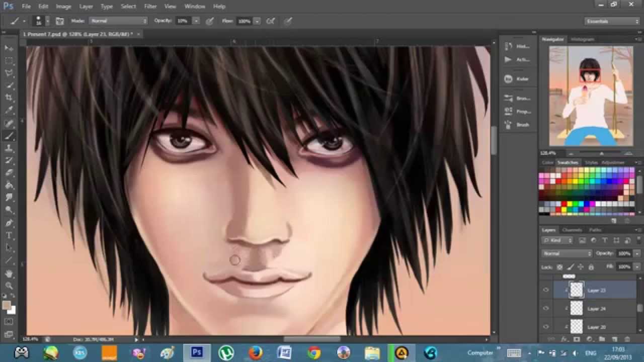This screenshot has height=362, width=644.
Task: Open the brush Opacity slider arrow
Action: click(x=196, y=21)
